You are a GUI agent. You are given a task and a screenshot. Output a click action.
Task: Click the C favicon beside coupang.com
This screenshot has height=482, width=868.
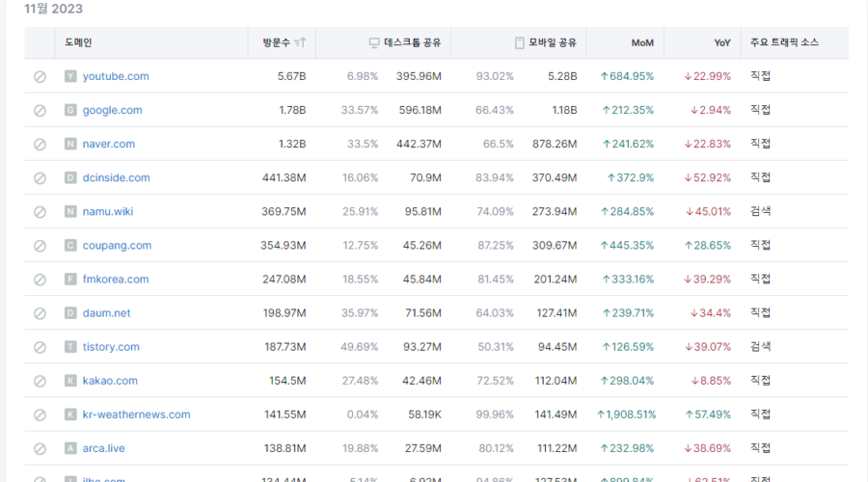[70, 245]
